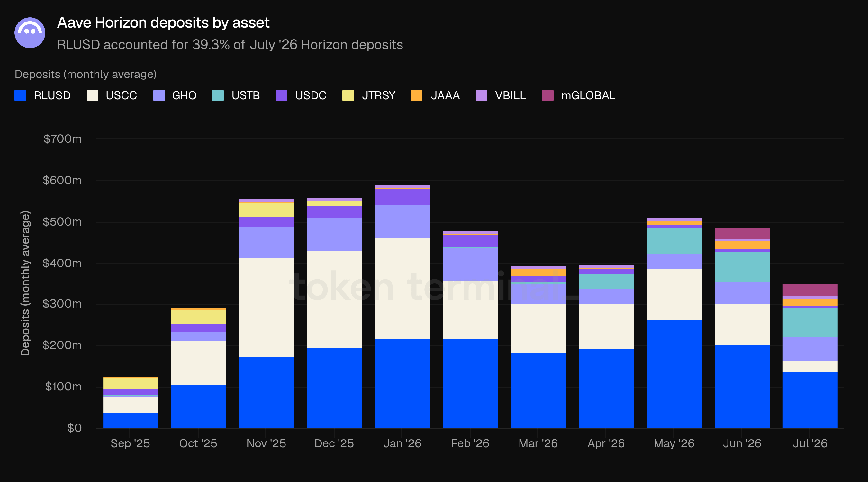This screenshot has height=482, width=868.
Task: Click the USCC cream legend swatch
Action: tap(92, 95)
